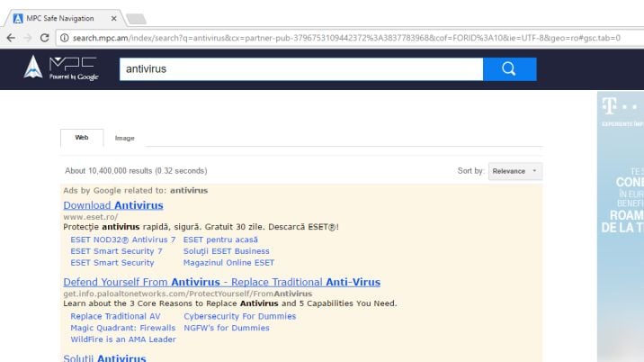Open a new browser tab
This screenshot has width=644, height=362.
[x=136, y=19]
